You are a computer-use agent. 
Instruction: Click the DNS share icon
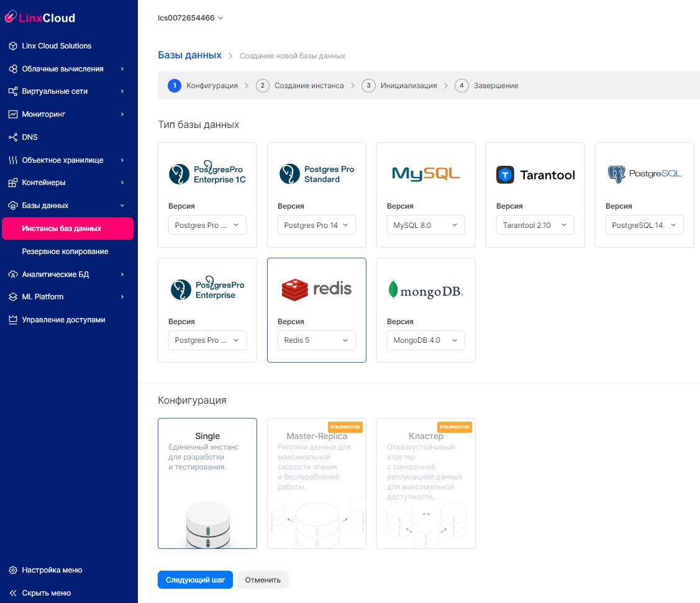13,137
